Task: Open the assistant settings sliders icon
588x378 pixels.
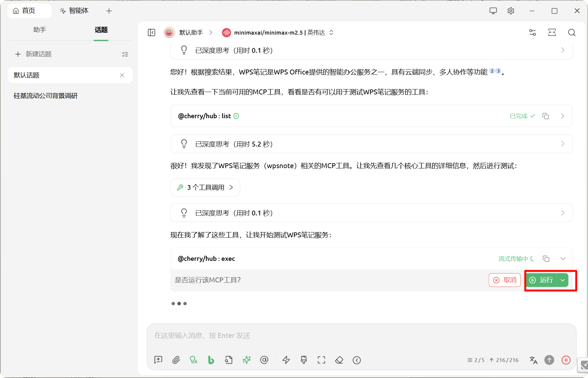Action: coord(532,32)
